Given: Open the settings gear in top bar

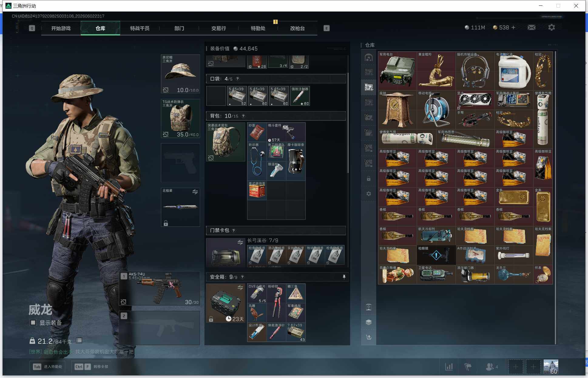Looking at the screenshot, I should pyautogui.click(x=552, y=28).
